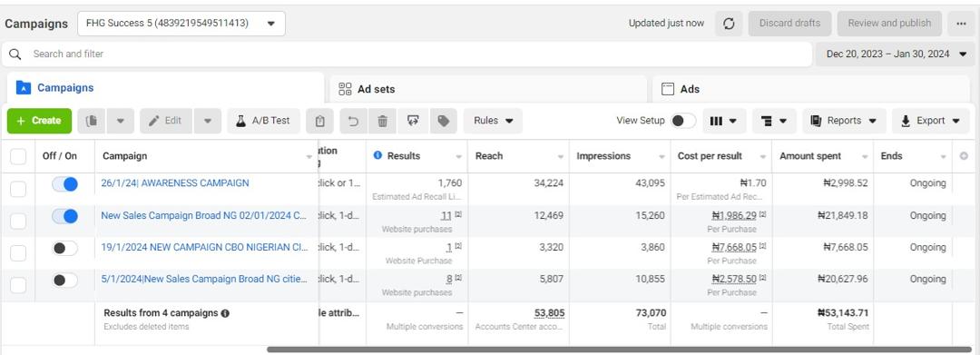Image resolution: width=980 pixels, height=355 pixels.
Task: Enable the 19/1/2024 NEW CAMPAIGN toggle
Action: tap(65, 248)
